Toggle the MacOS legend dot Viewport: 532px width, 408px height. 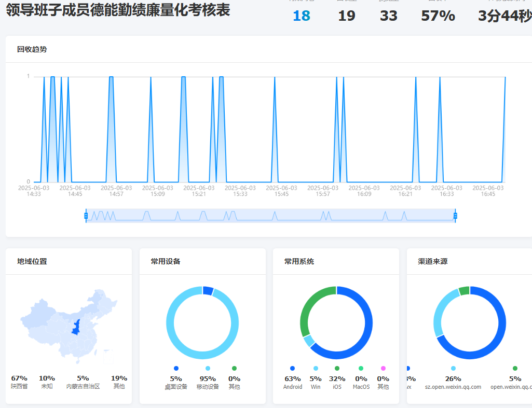[361, 369]
